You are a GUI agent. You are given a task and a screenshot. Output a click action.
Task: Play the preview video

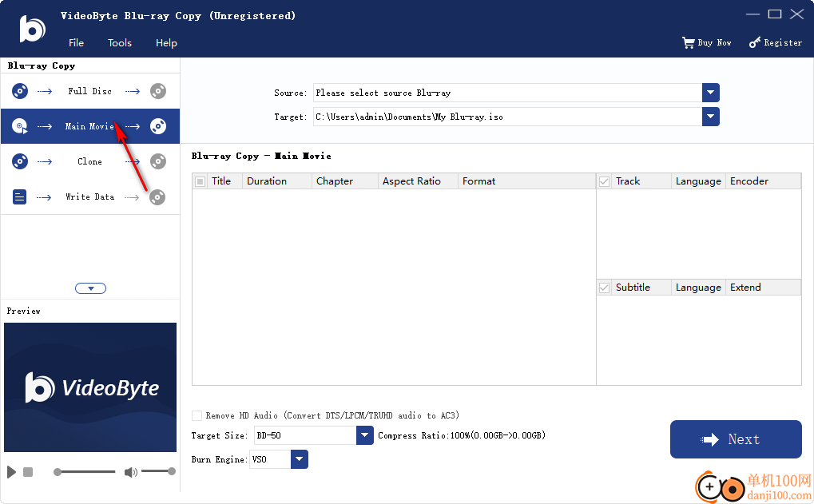pos(11,472)
